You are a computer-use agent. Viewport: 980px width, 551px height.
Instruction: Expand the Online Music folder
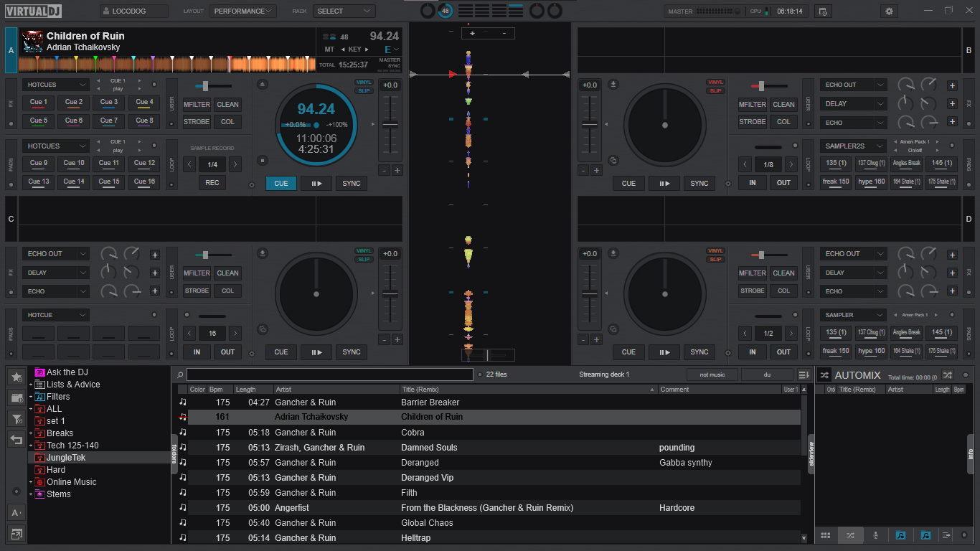(x=31, y=482)
